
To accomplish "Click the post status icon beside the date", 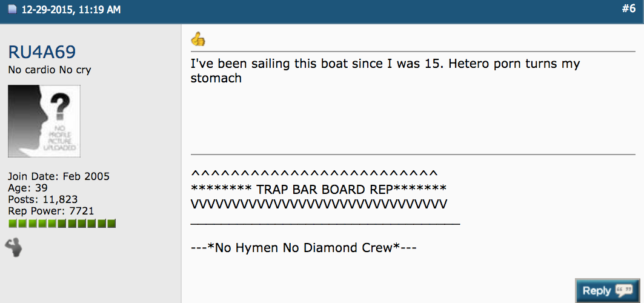I will [12, 10].
